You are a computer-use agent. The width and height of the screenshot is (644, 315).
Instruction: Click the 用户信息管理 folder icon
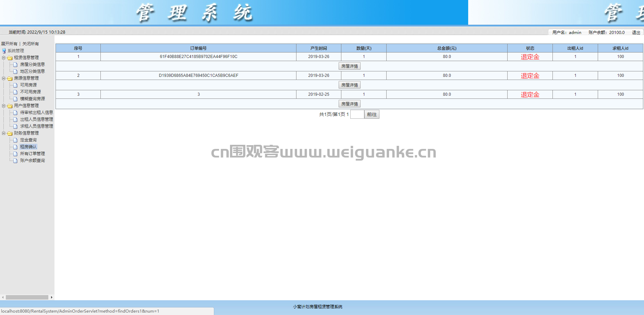[x=10, y=106]
